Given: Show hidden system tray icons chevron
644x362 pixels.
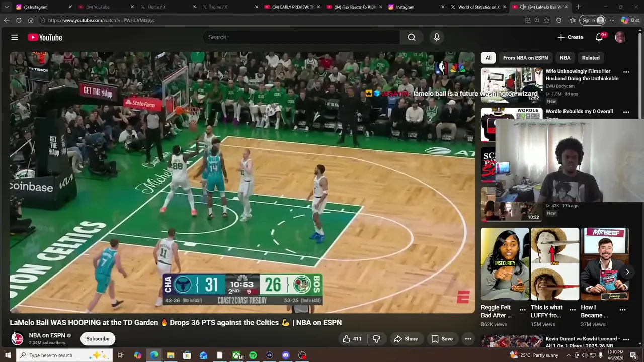Looking at the screenshot, I should (569, 355).
